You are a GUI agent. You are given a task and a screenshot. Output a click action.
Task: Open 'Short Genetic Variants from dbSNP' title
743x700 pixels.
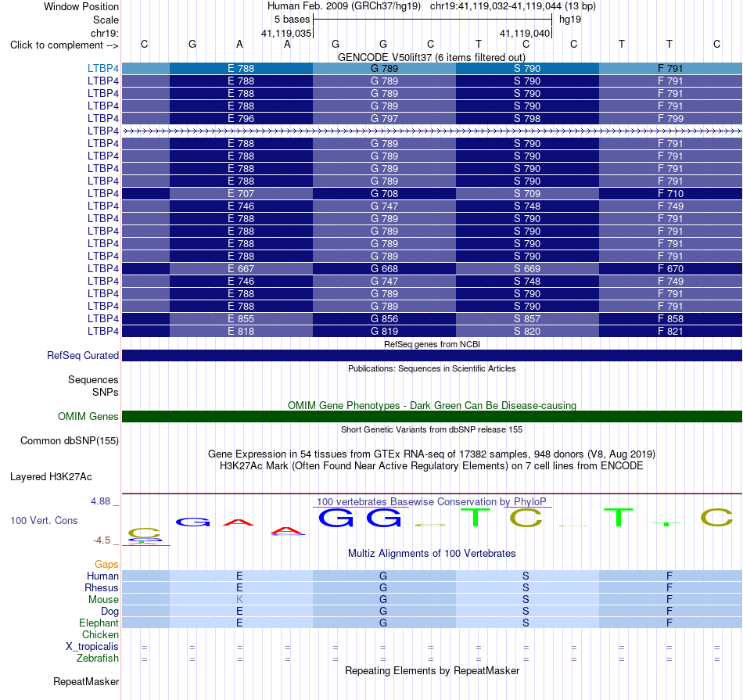pyautogui.click(x=432, y=430)
